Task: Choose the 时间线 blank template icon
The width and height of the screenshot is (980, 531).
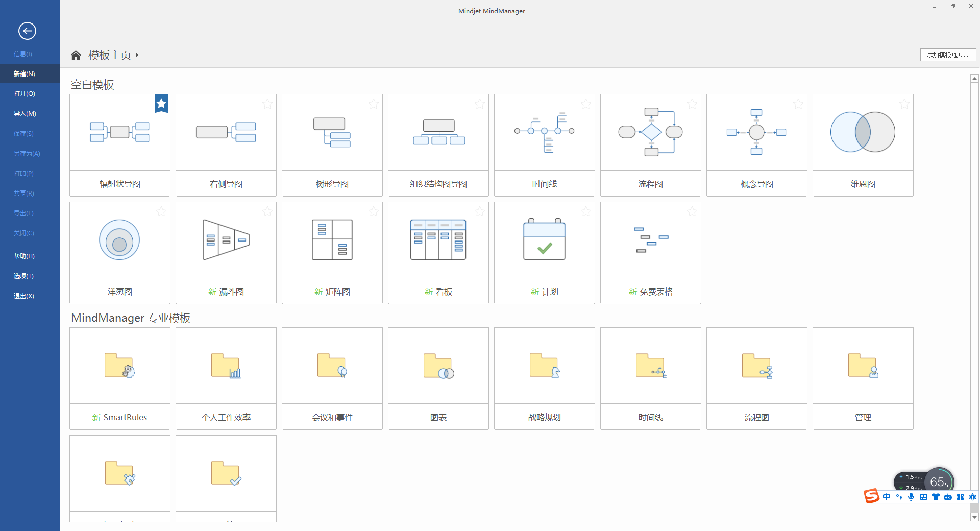Action: pyautogui.click(x=545, y=132)
